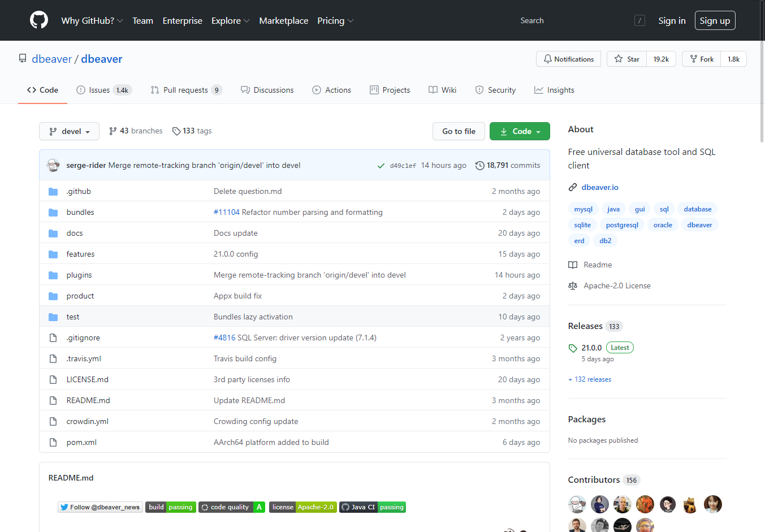765x532 pixels.
Task: Open the README.md file
Action: point(88,401)
